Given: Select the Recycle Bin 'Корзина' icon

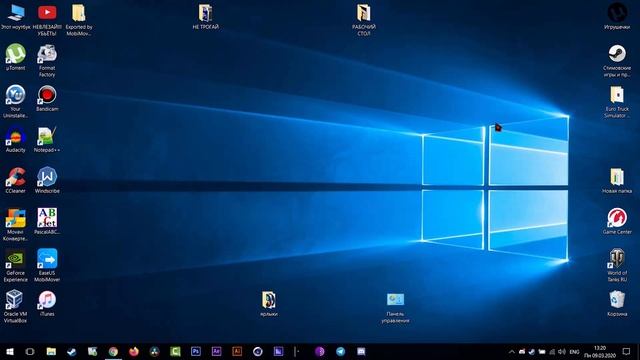Looking at the screenshot, I should pos(617,303).
